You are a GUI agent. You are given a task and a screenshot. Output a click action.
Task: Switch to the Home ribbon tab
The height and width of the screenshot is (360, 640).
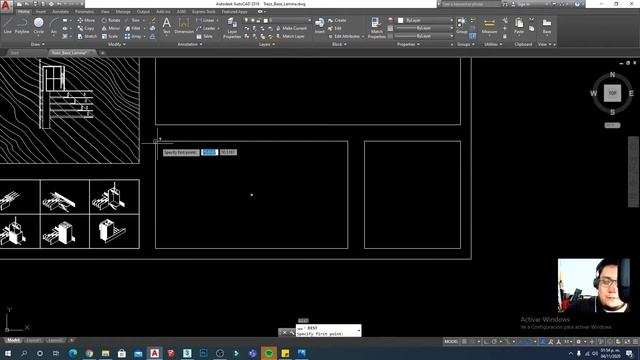pos(24,12)
